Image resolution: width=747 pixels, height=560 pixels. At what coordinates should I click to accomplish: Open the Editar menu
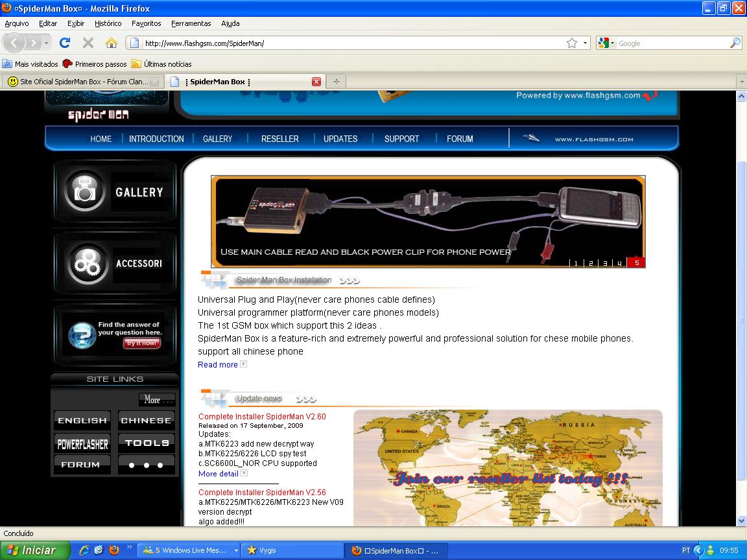point(47,23)
